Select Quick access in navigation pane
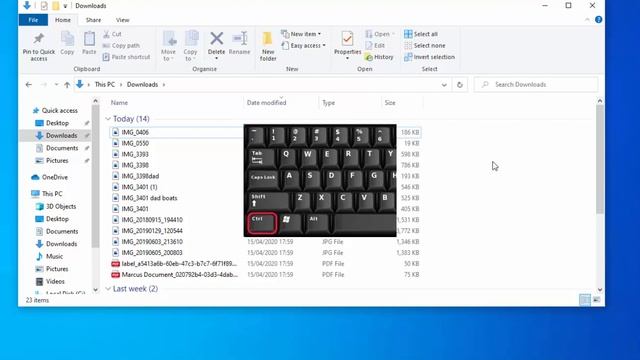The width and height of the screenshot is (640, 360). coord(60,111)
